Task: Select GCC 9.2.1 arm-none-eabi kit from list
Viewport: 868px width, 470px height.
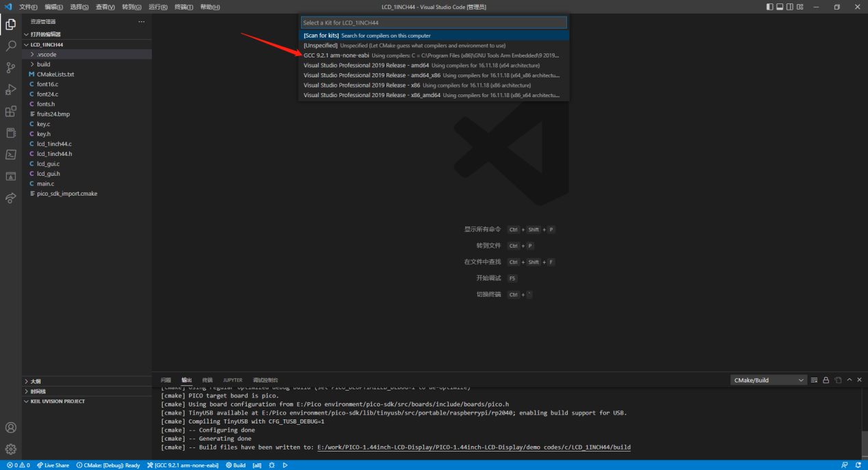Action: pos(434,55)
